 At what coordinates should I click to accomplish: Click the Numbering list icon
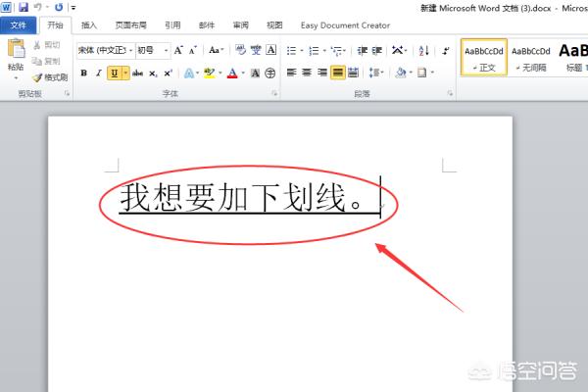[314, 50]
